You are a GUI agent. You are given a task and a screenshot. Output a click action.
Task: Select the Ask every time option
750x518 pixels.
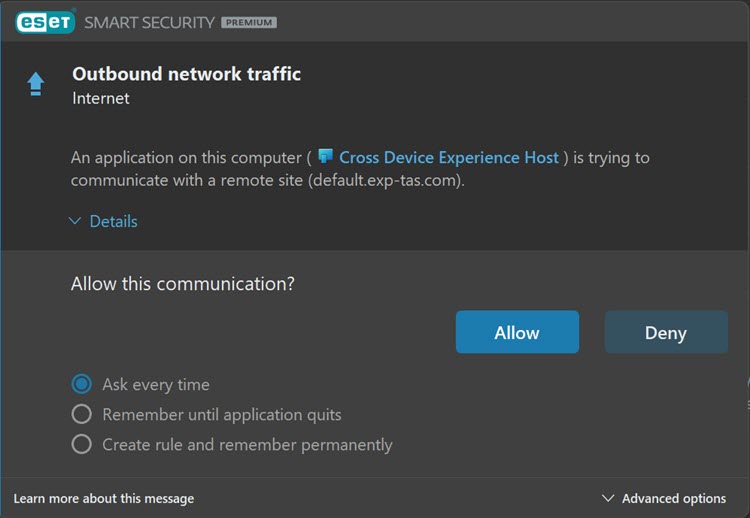(81, 384)
